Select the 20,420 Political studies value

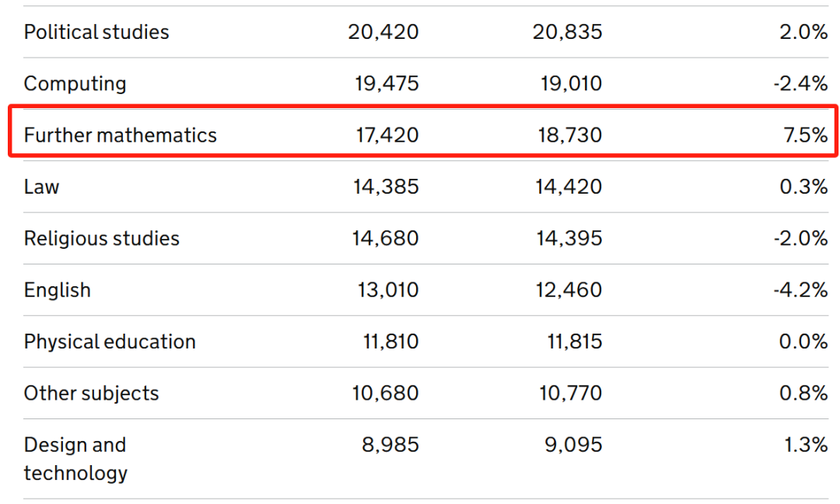[383, 32]
